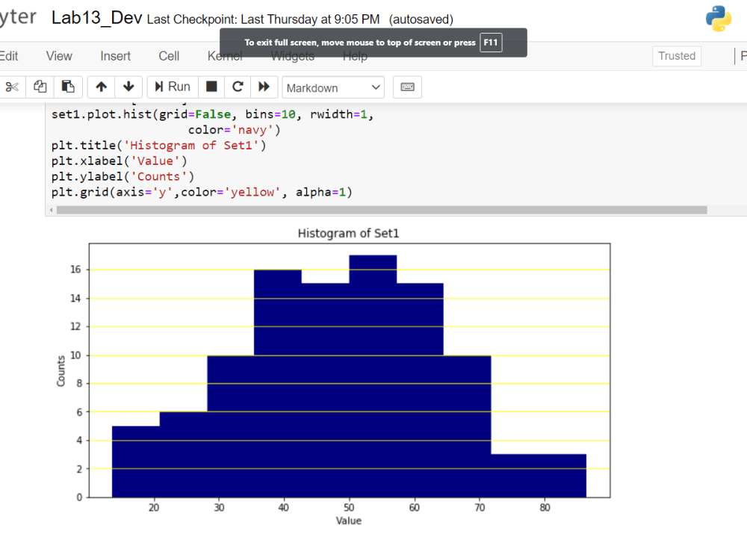Screen dimensions: 747x560
Task: Run the current cell
Action: point(173,87)
